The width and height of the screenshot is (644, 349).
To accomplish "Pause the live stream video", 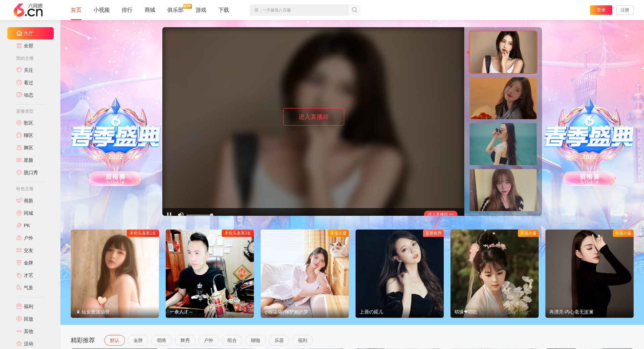I will [169, 214].
